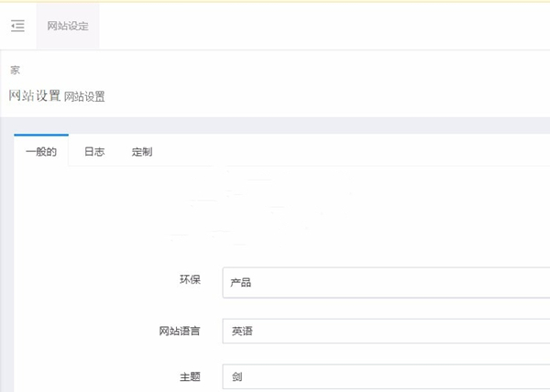Open the 主题 dropdown showing 剑
This screenshot has width=550, height=392.
pos(385,376)
